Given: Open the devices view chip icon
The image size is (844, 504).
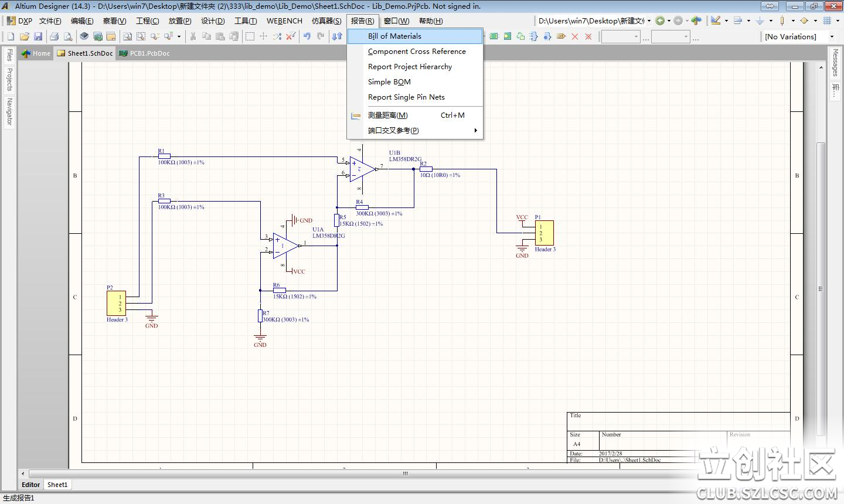Looking at the screenshot, I should (x=84, y=36).
